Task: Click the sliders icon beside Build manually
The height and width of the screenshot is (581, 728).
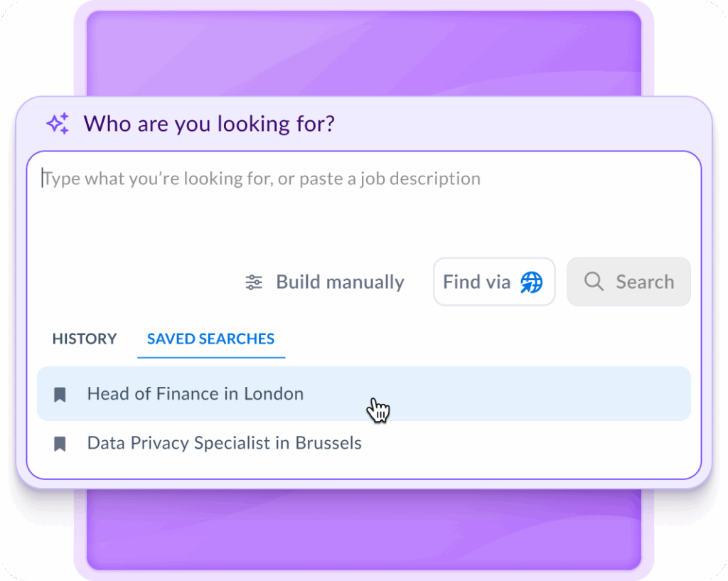Action: coord(254,282)
